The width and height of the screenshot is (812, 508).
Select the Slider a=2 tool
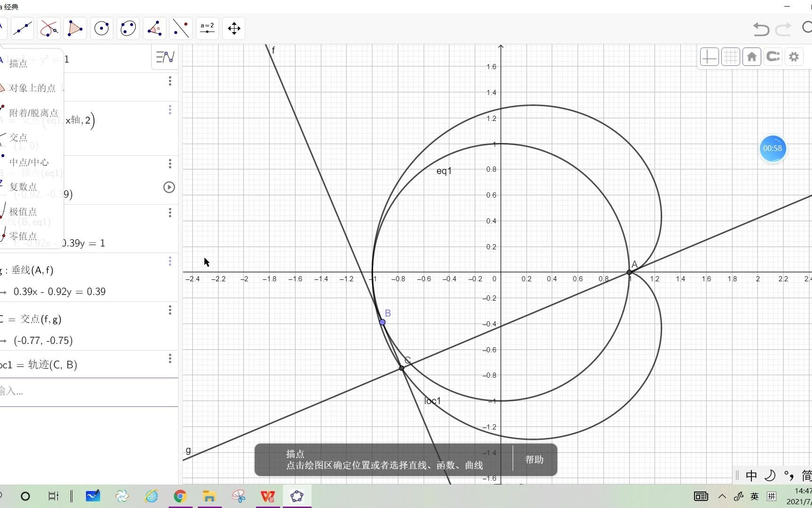click(x=207, y=29)
